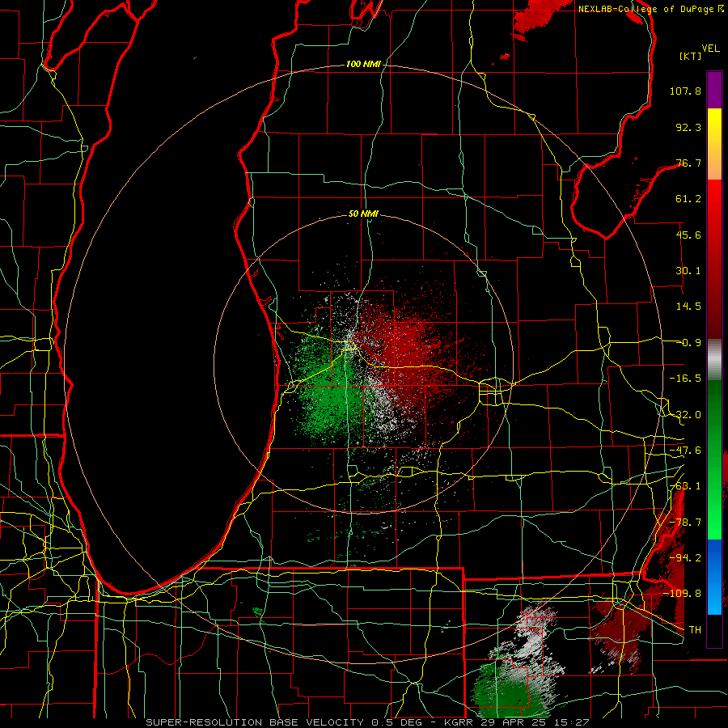Click the -109.8 velocity scale value
The height and width of the screenshot is (728, 728).
pos(683,594)
